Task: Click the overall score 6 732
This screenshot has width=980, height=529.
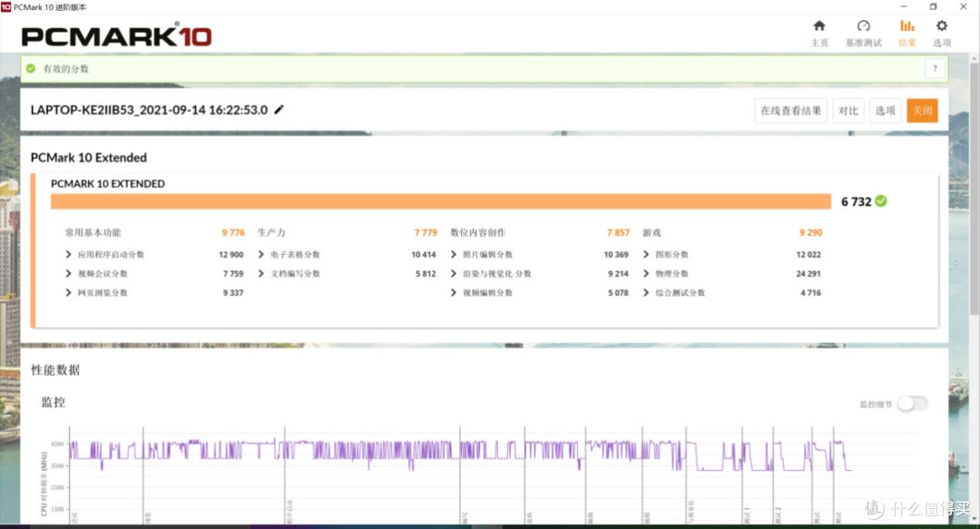Action: [x=856, y=201]
